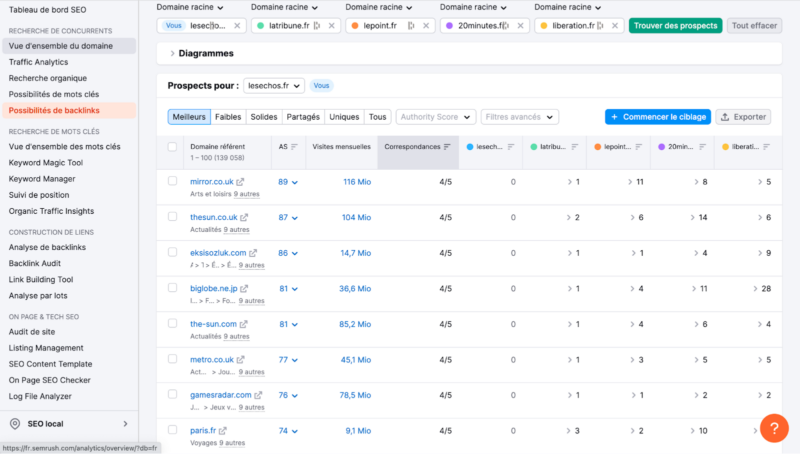800x454 pixels.
Task: Select the Partagés tab
Action: 303,117
